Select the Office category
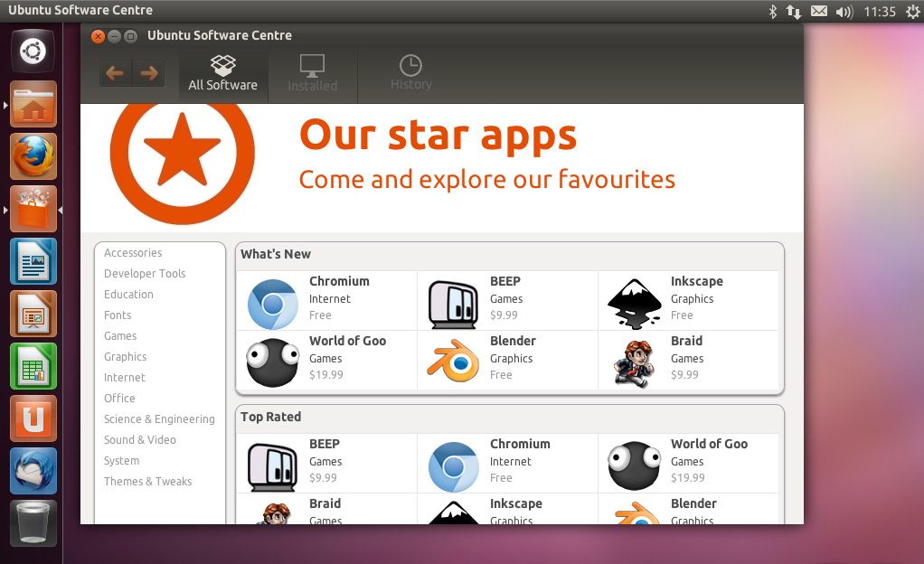924x564 pixels. (119, 399)
